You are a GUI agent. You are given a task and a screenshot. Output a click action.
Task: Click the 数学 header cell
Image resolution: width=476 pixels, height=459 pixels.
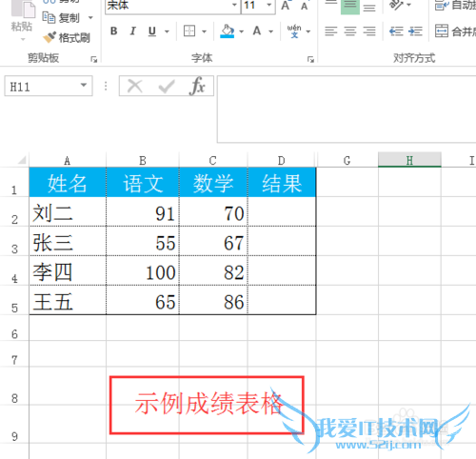(213, 182)
